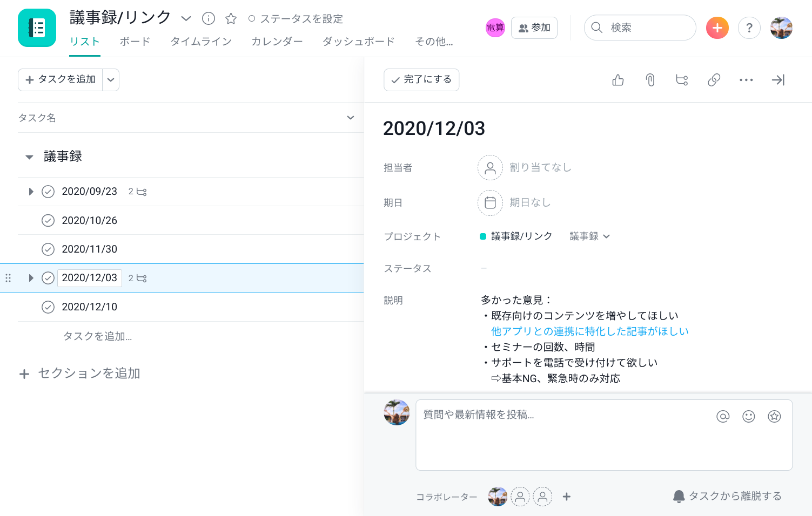
Task: Open the 電算 team member avatar
Action: [x=495, y=28]
